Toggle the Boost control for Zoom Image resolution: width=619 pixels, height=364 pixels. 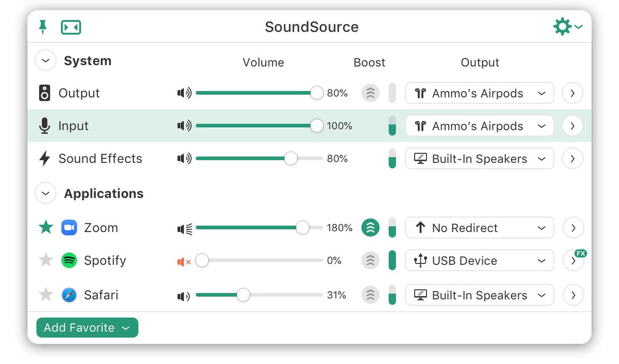coord(370,227)
